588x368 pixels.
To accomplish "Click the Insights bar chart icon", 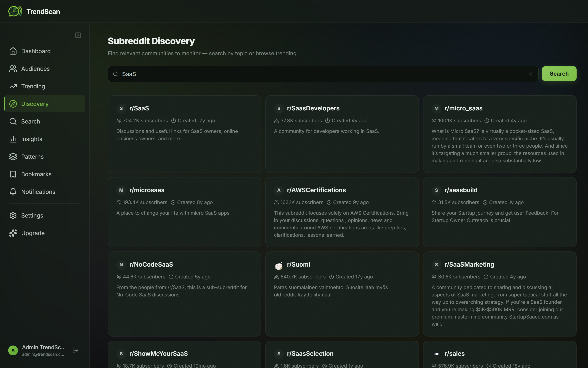I will click(x=13, y=139).
